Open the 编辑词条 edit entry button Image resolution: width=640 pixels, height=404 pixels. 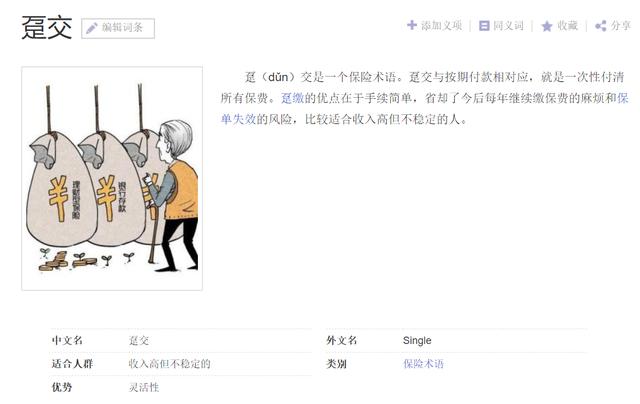[118, 28]
